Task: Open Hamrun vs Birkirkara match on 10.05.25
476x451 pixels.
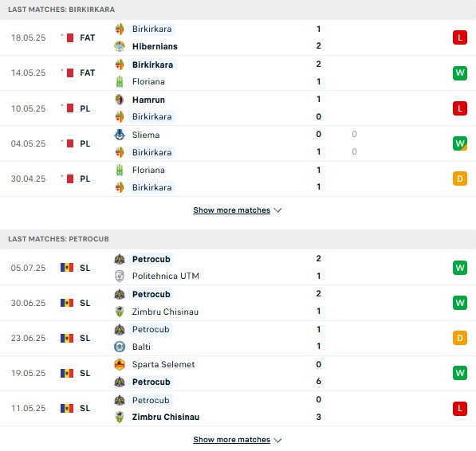Action: [x=238, y=108]
